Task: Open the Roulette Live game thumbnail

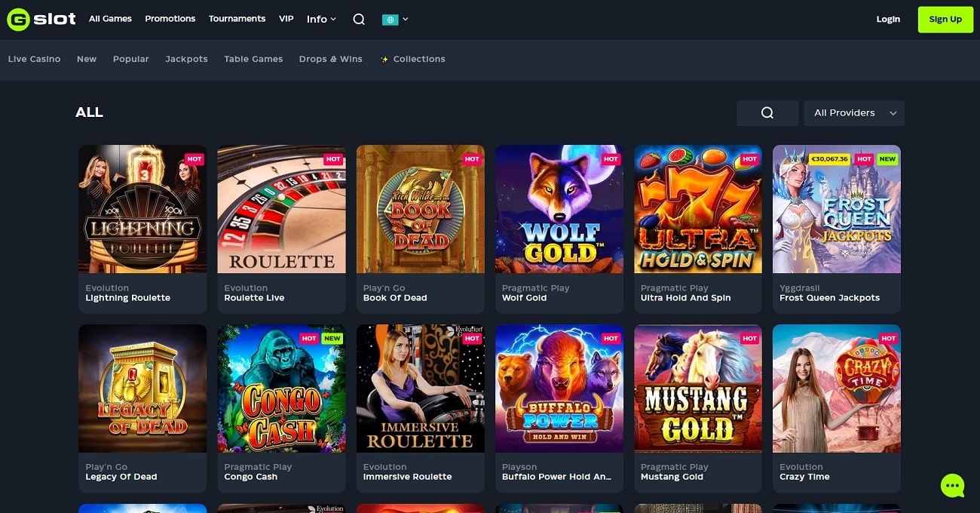Action: 281,209
